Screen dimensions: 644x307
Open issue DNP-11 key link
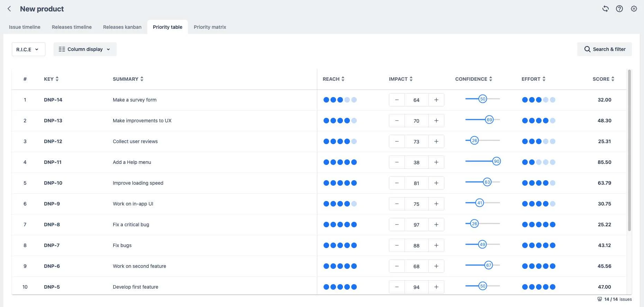pyautogui.click(x=53, y=162)
